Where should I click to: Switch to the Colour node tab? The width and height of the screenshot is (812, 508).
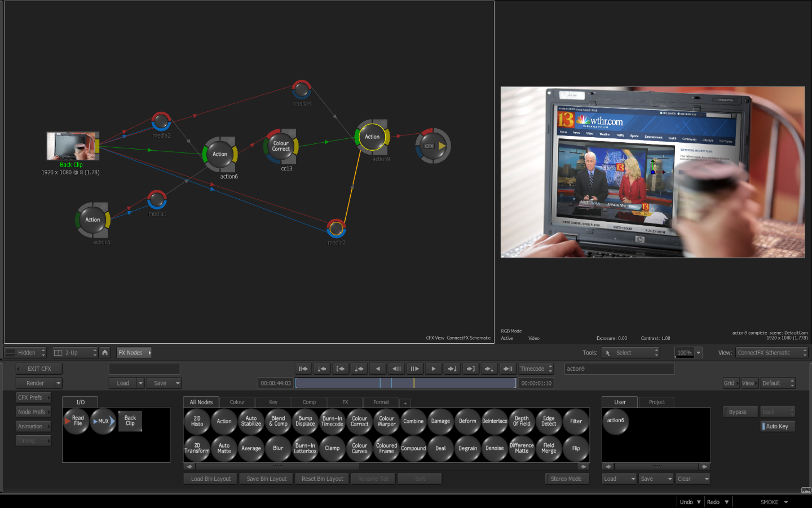tap(237, 402)
